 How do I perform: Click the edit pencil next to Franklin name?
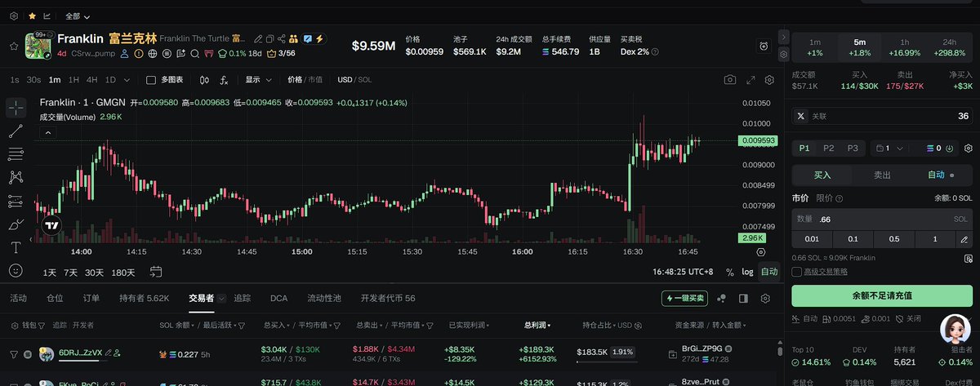pos(258,38)
